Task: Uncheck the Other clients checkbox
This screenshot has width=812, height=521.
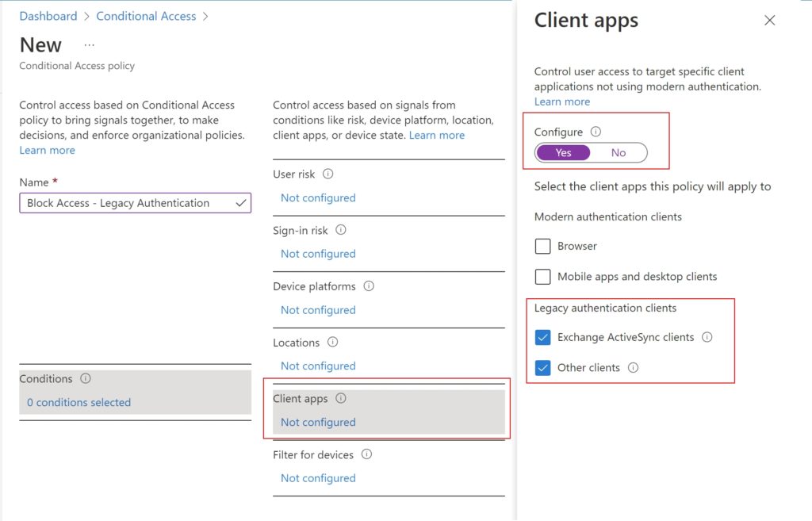Action: [542, 368]
